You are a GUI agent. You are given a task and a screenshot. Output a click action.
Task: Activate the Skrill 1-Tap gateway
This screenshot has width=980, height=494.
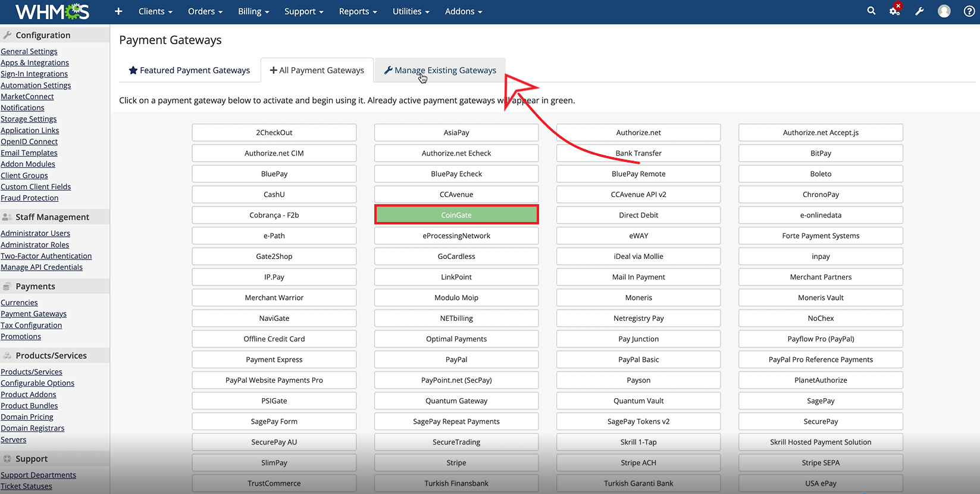click(638, 442)
